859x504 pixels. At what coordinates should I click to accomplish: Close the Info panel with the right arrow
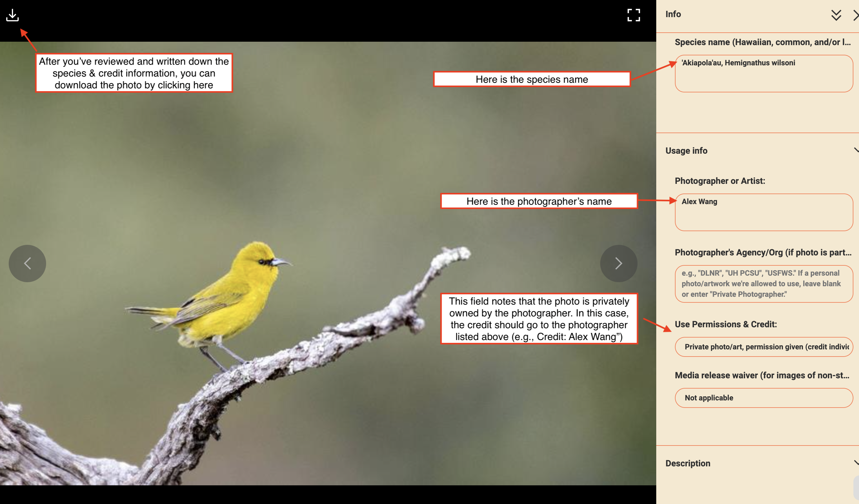[856, 15]
